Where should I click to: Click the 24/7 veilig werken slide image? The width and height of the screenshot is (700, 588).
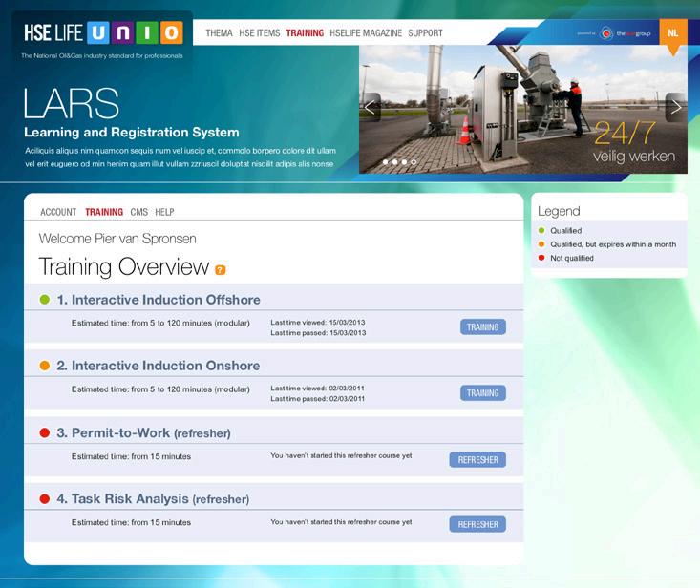(523, 110)
